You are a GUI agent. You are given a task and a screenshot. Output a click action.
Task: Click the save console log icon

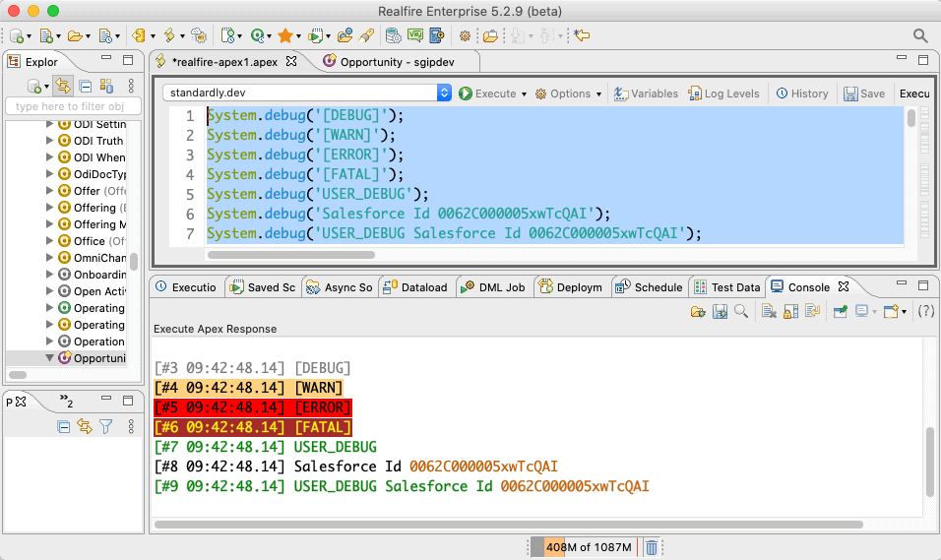pos(720,311)
